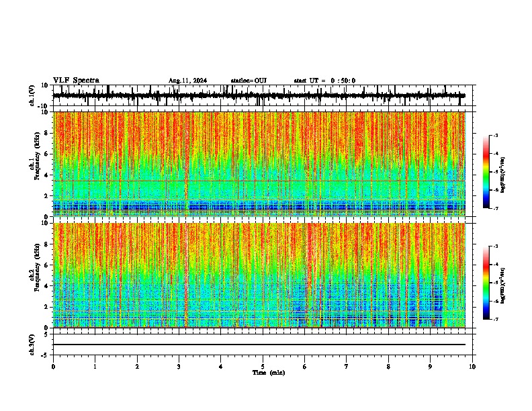The image size is (532, 411).
Task: Click time axis tick label '1'
Action: pyautogui.click(x=95, y=367)
